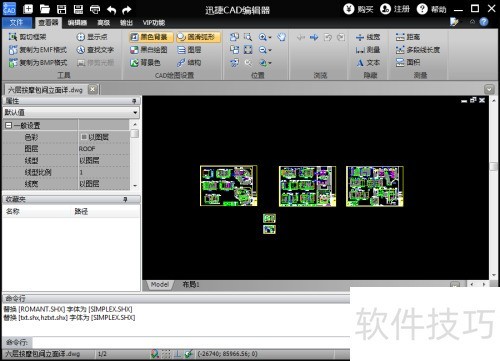This screenshot has width=500, height=361.
Task: Click the rightmost drawing sheet on canvas
Action: click(375, 186)
